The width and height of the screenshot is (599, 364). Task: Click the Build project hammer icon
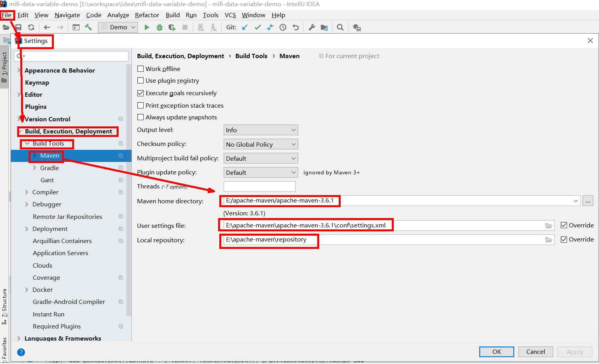coord(89,27)
